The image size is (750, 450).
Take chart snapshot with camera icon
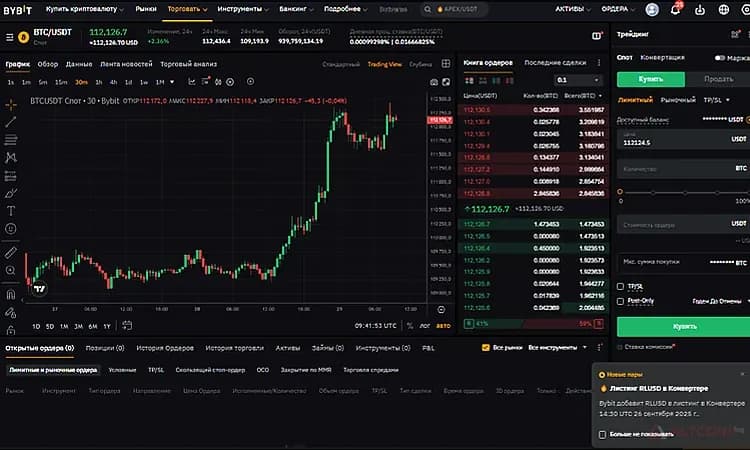434,82
